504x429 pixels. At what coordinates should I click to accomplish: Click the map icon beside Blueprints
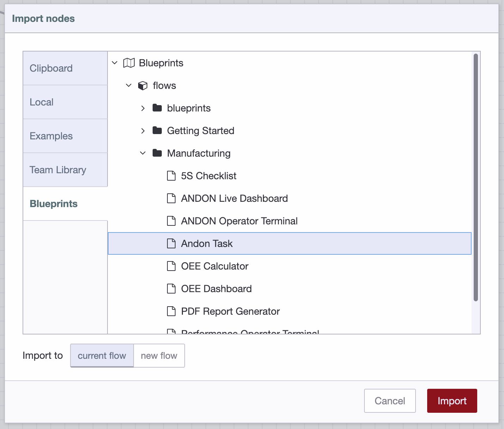[x=129, y=63]
